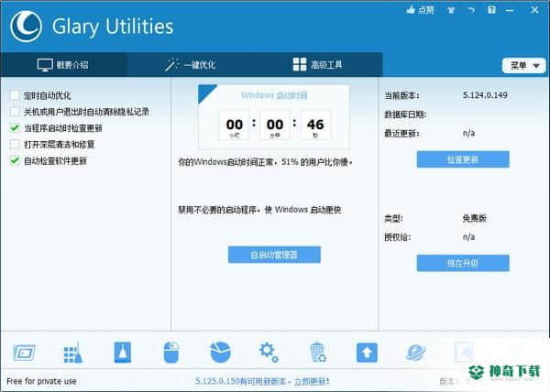Image resolution: width=550 pixels, height=392 pixels.
Task: Click the 检查更新 button
Action: tap(463, 159)
